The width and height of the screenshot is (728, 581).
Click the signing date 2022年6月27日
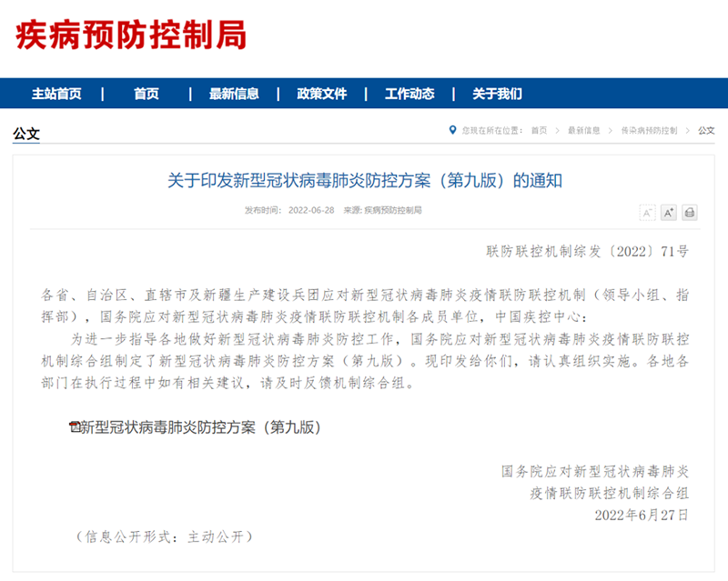pyautogui.click(x=642, y=516)
